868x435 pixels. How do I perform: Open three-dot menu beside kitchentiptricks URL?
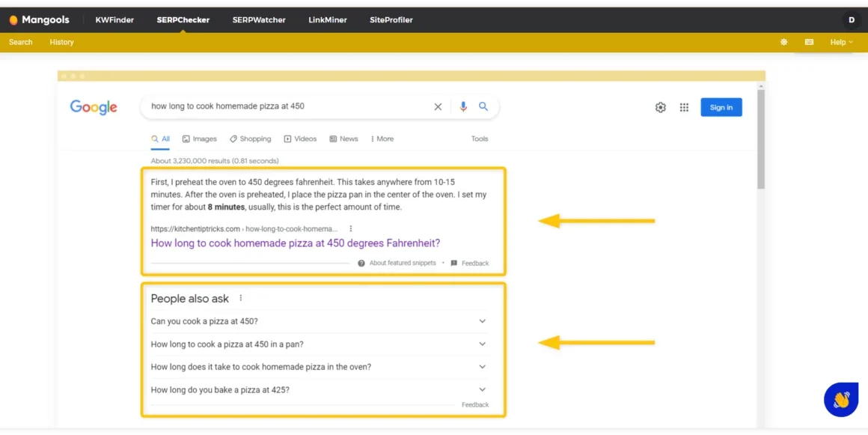pyautogui.click(x=350, y=228)
